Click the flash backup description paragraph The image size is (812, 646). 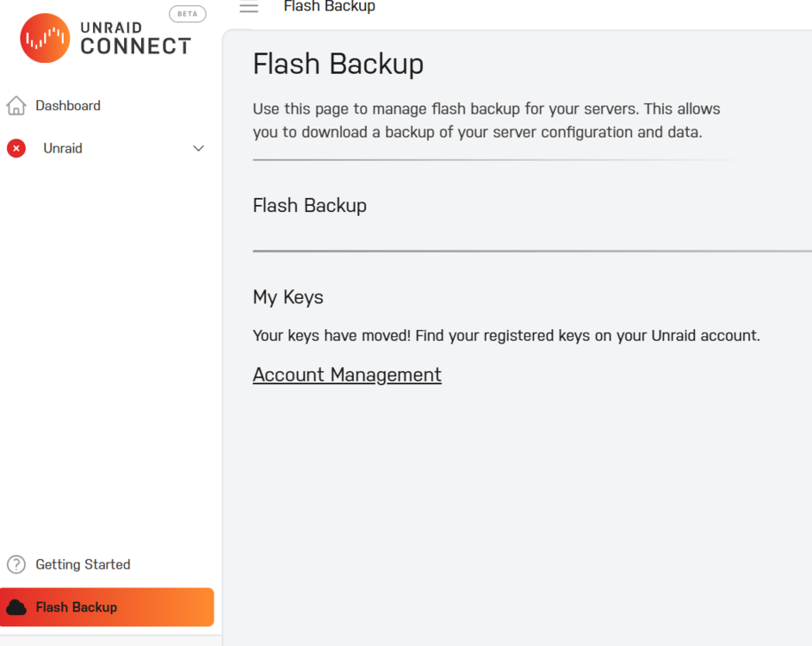pos(487,121)
